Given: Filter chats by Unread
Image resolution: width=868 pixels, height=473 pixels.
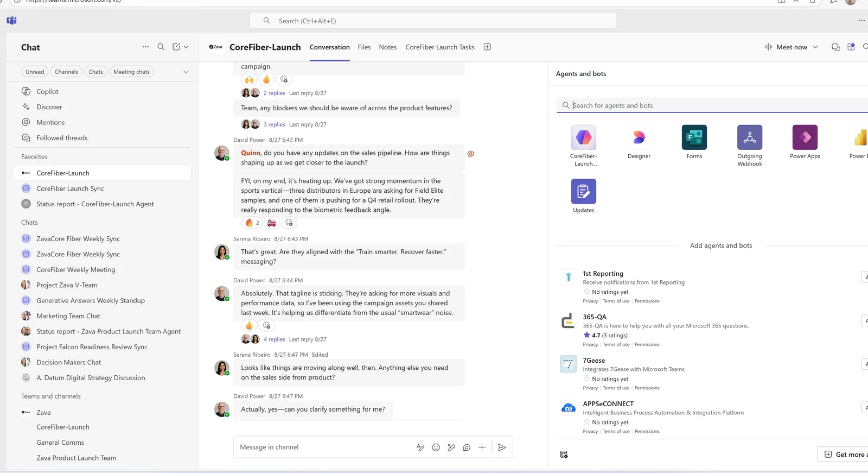Looking at the screenshot, I should [35, 72].
